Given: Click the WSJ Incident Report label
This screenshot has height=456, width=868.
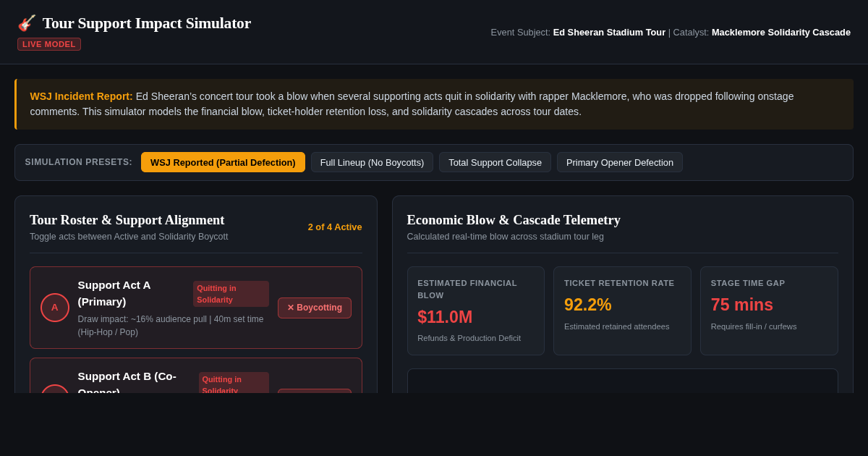Looking at the screenshot, I should [82, 96].
